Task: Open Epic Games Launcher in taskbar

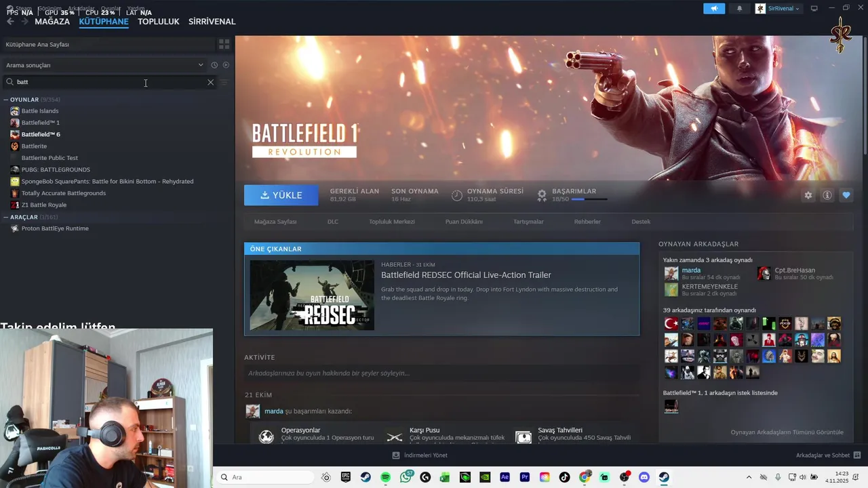Action: click(346, 477)
